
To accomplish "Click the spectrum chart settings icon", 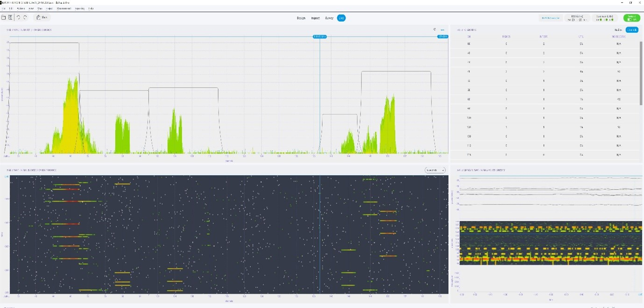I will [x=435, y=30].
